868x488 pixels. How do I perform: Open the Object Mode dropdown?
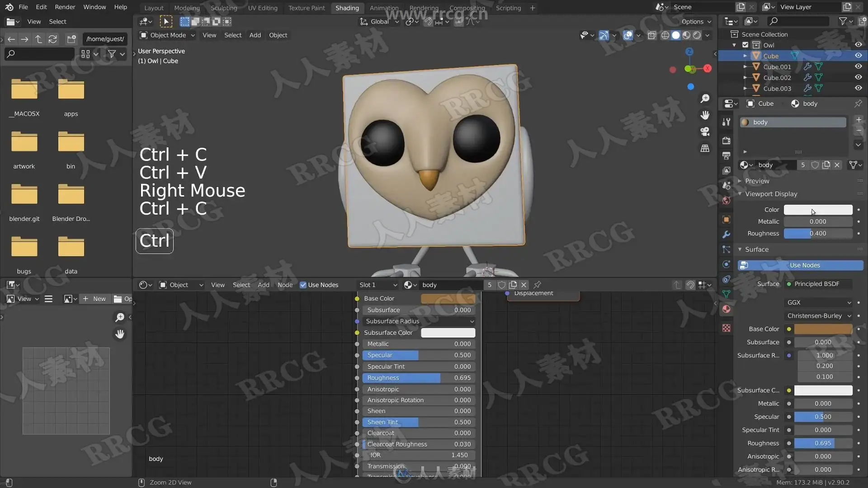point(167,35)
